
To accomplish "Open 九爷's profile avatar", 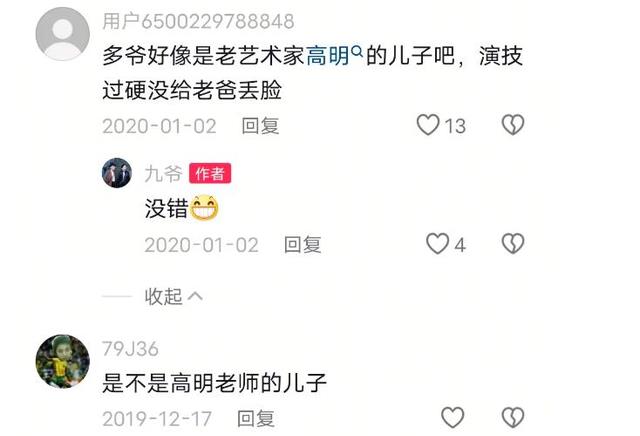I will tap(117, 173).
